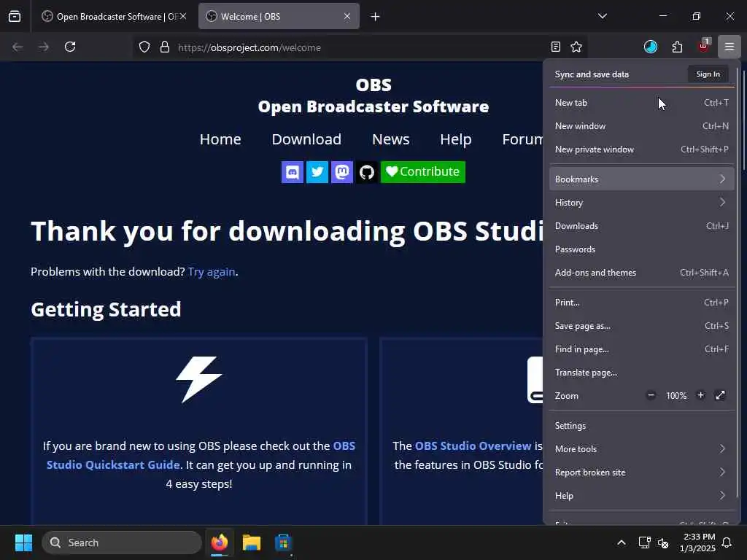Bookmark this page with star icon
Screen dimensions: 747x560
pyautogui.click(x=576, y=47)
